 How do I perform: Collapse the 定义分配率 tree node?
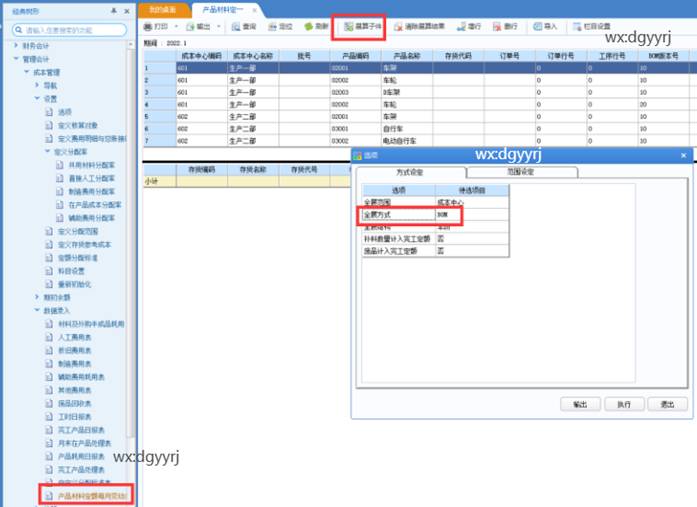48,151
